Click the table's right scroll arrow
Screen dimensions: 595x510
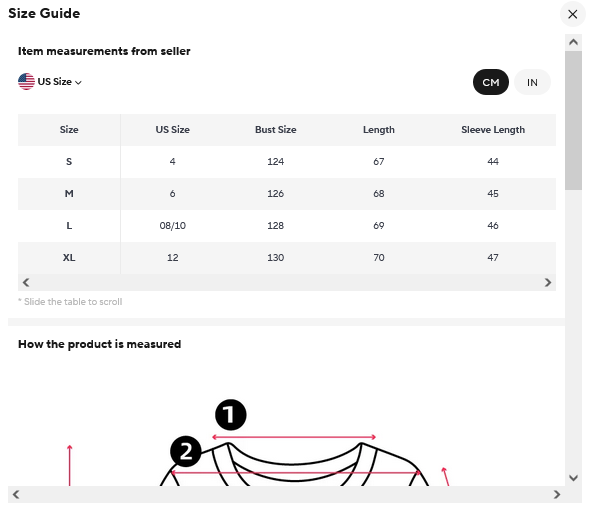click(548, 282)
